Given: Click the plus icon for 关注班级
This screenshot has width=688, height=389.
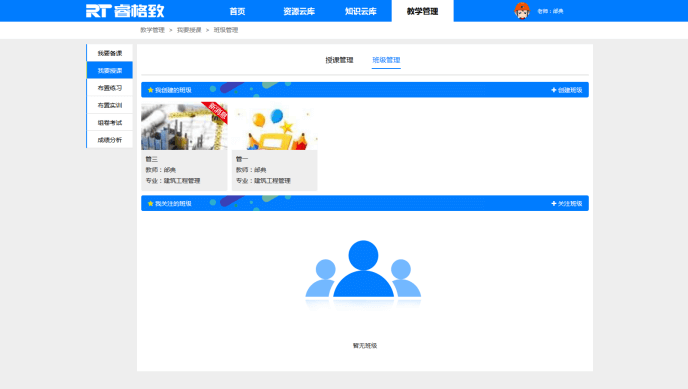Looking at the screenshot, I should coord(553,203).
